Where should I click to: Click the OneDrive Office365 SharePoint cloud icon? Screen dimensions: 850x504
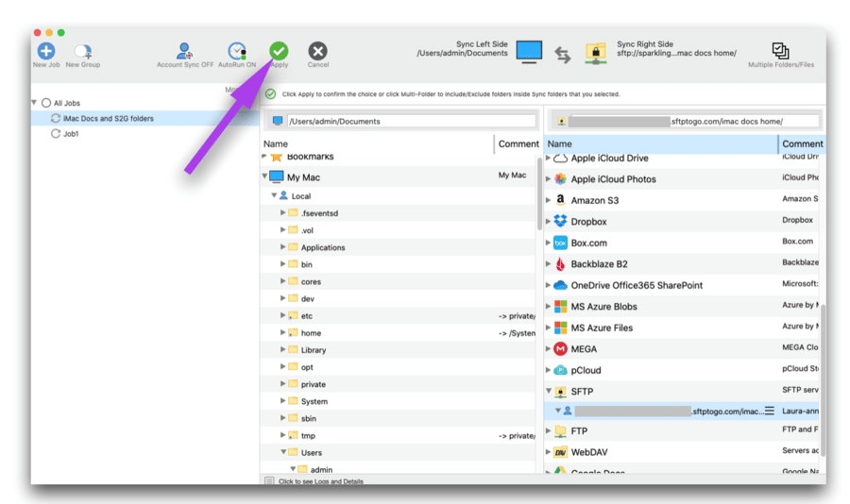pyautogui.click(x=560, y=285)
